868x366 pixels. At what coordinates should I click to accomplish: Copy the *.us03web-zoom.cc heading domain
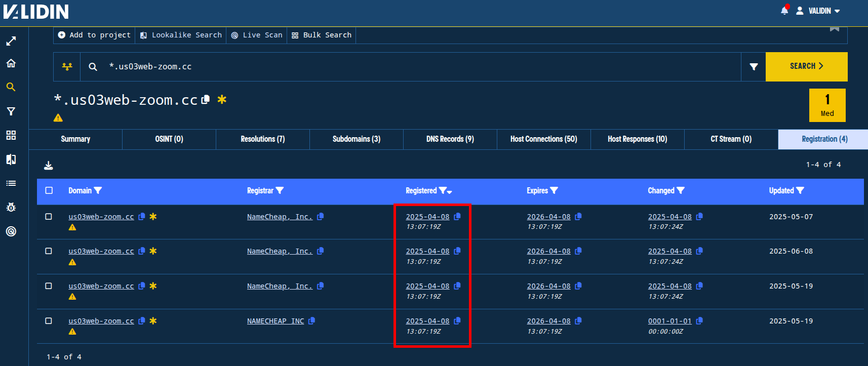(205, 100)
